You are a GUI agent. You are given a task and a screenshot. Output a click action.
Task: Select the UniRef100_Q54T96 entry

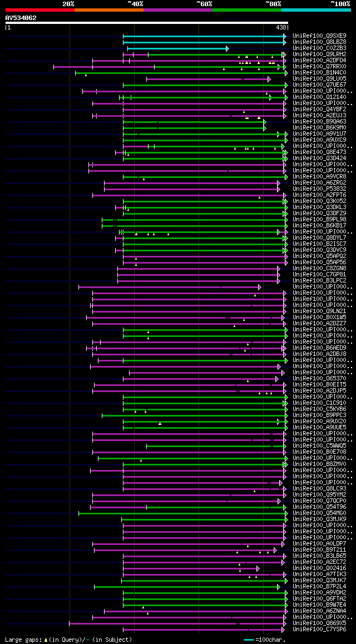point(319,507)
